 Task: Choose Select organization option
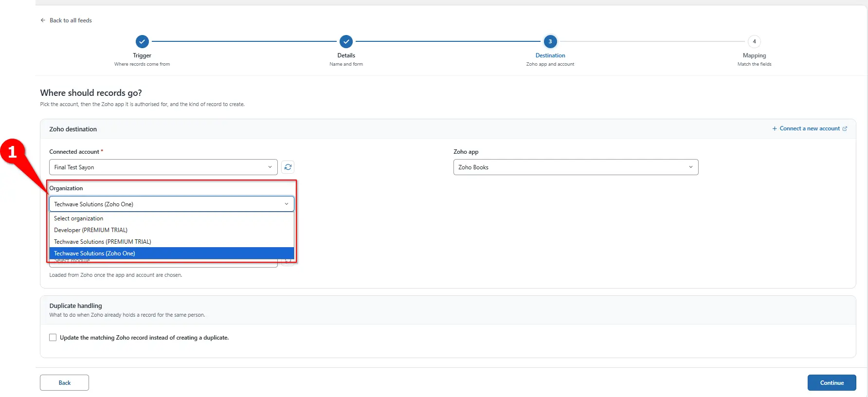click(172, 218)
